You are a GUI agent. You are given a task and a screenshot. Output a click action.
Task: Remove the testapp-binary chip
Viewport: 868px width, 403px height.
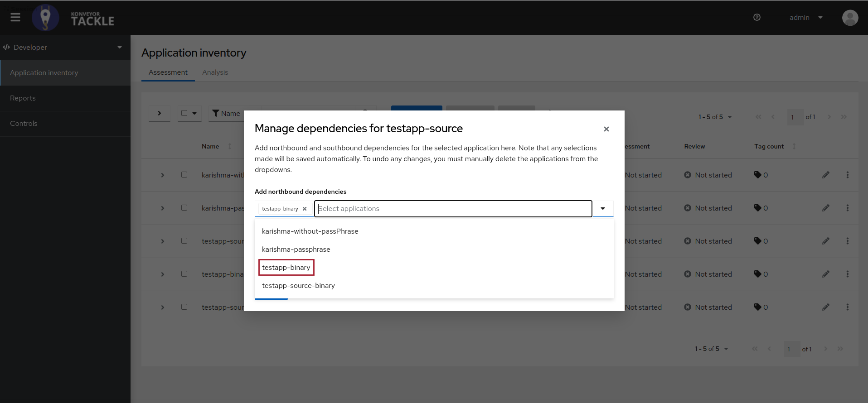click(x=305, y=209)
